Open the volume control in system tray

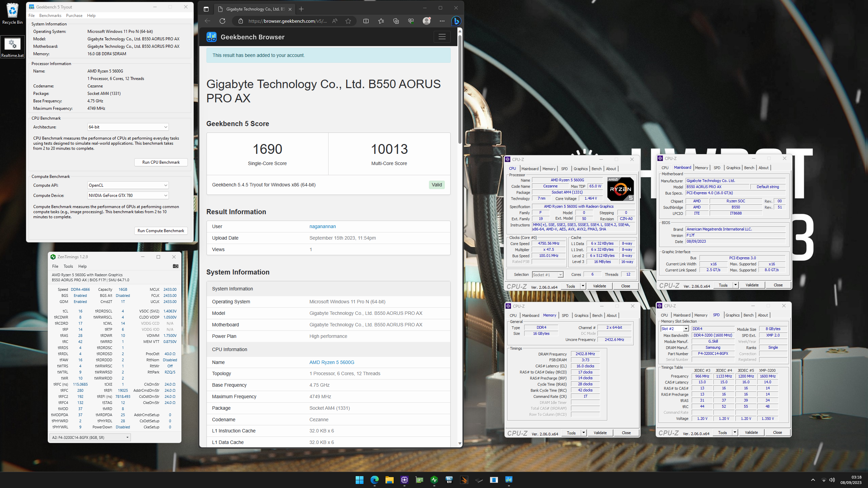pyautogui.click(x=832, y=480)
